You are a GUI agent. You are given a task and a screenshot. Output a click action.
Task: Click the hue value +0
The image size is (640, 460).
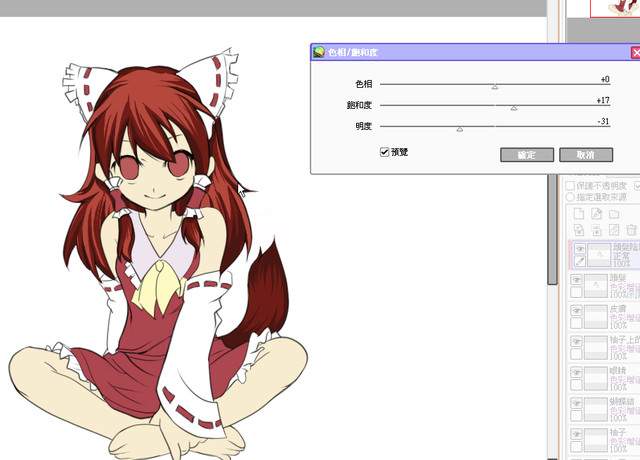point(604,79)
